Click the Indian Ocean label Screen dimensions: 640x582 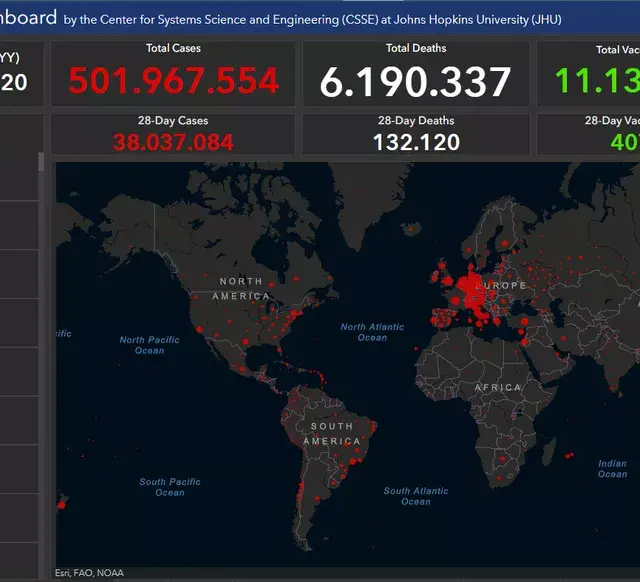coord(612,469)
